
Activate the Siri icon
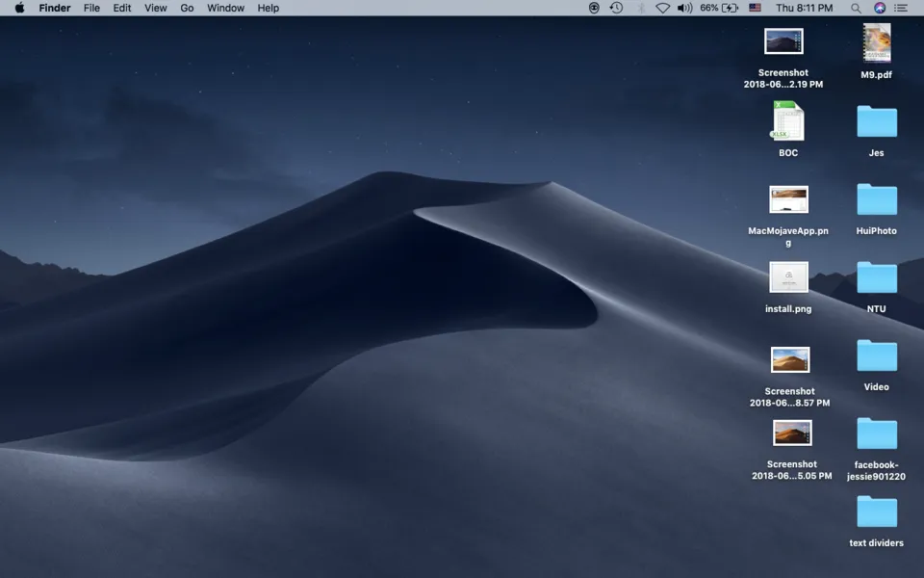(x=879, y=8)
